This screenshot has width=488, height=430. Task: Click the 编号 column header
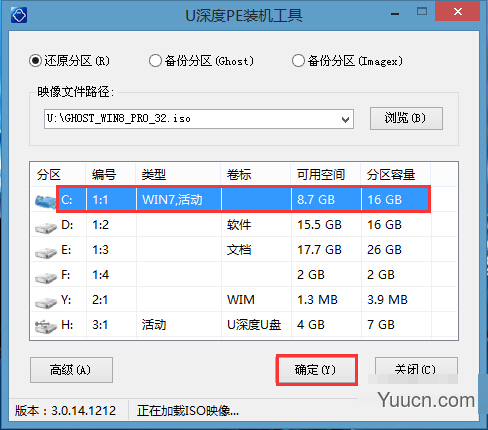pyautogui.click(x=104, y=175)
